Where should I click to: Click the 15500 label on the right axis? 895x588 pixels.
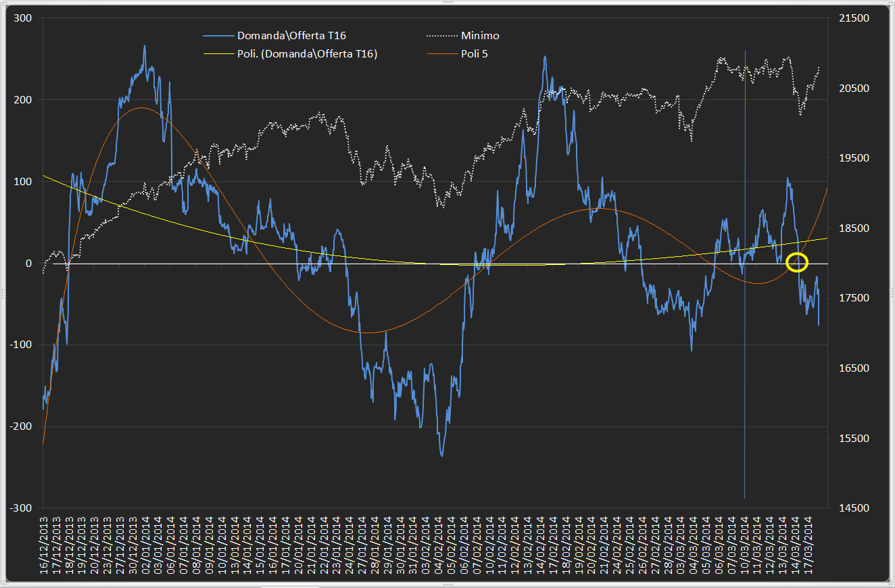(854, 438)
